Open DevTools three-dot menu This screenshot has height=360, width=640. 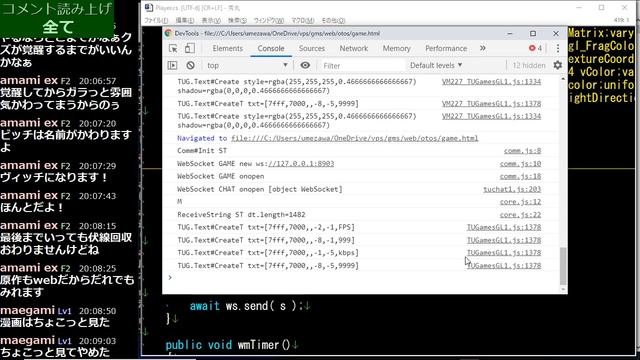pyautogui.click(x=558, y=48)
